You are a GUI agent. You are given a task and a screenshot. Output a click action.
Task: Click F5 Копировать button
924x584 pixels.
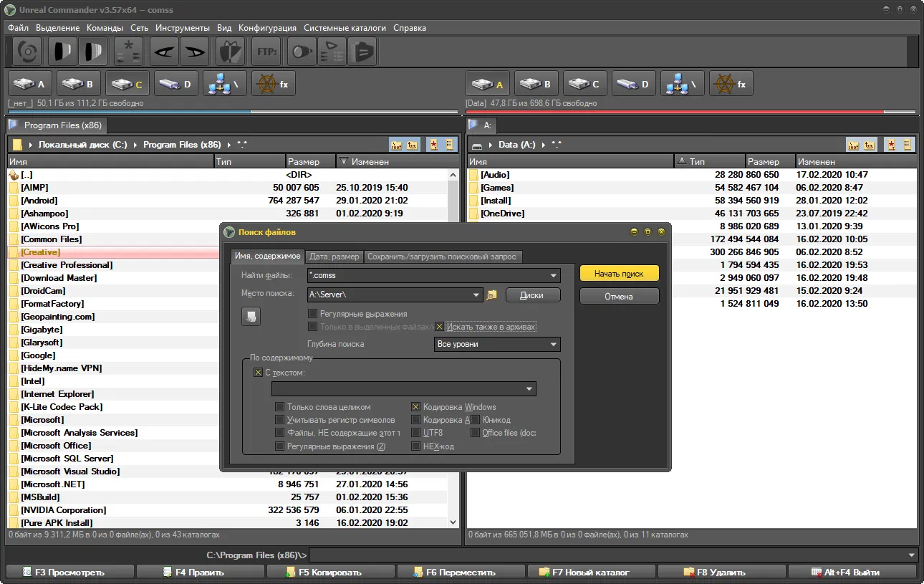coord(329,572)
